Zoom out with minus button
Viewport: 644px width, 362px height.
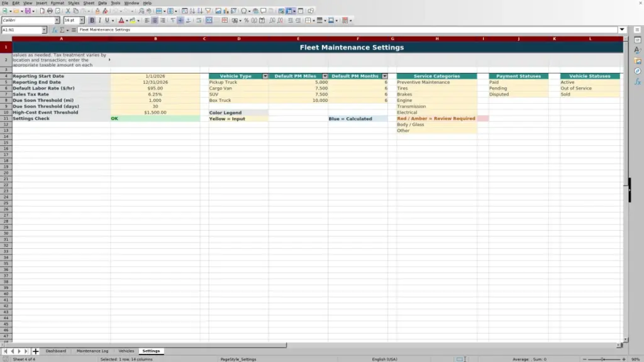[584, 359]
